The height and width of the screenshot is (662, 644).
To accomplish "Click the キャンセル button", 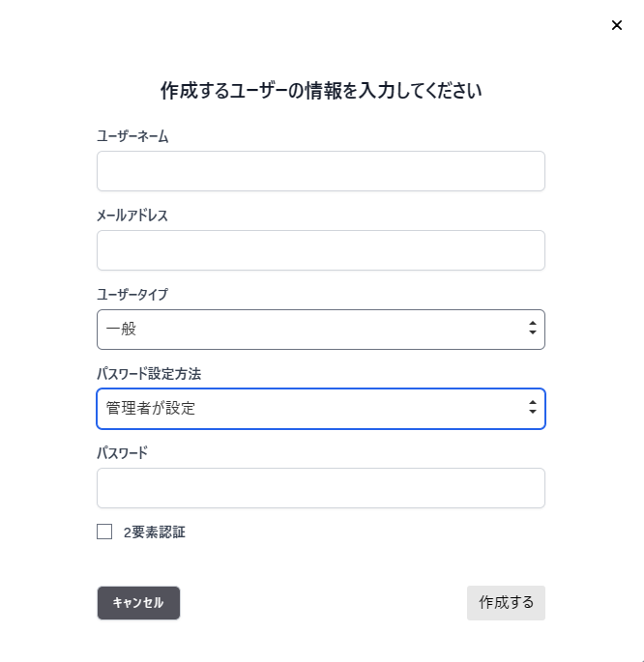I will (x=138, y=603).
